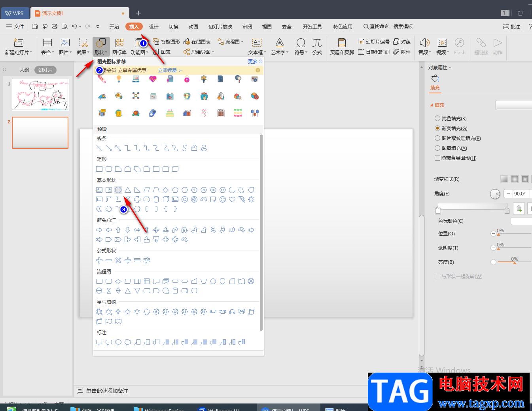Select the five-point star shape

click(128, 312)
